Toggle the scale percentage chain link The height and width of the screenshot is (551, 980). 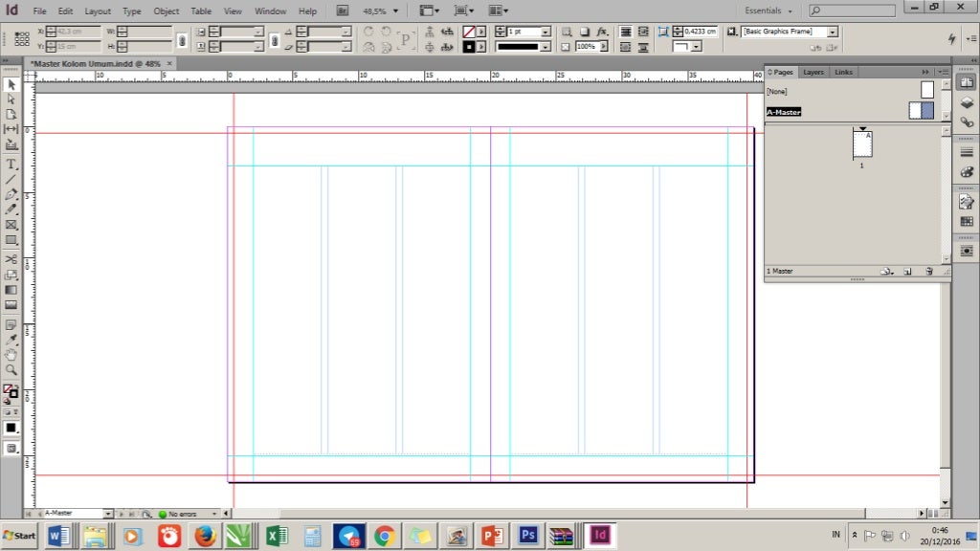pyautogui.click(x=275, y=39)
